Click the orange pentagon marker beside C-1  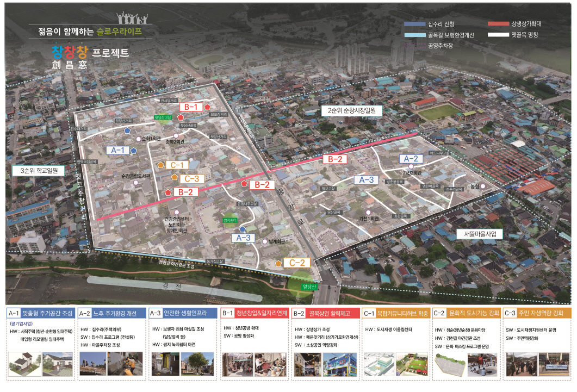point(160,165)
